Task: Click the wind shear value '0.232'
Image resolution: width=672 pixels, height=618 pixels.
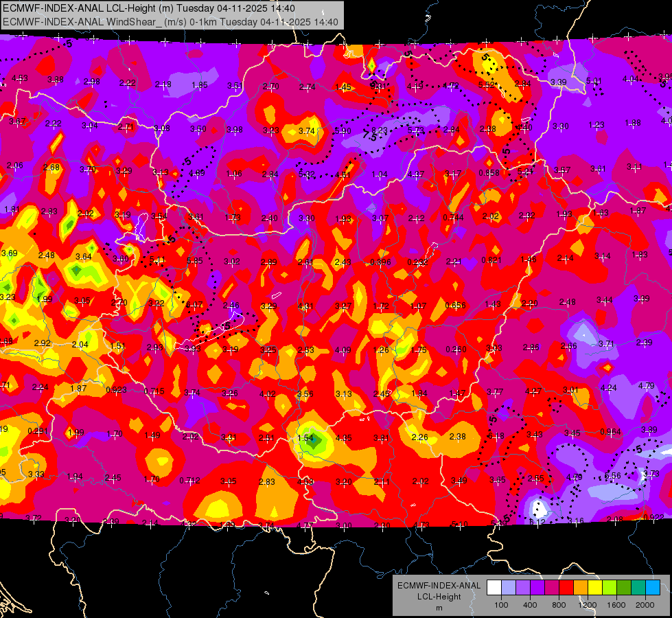Action: tap(417, 262)
